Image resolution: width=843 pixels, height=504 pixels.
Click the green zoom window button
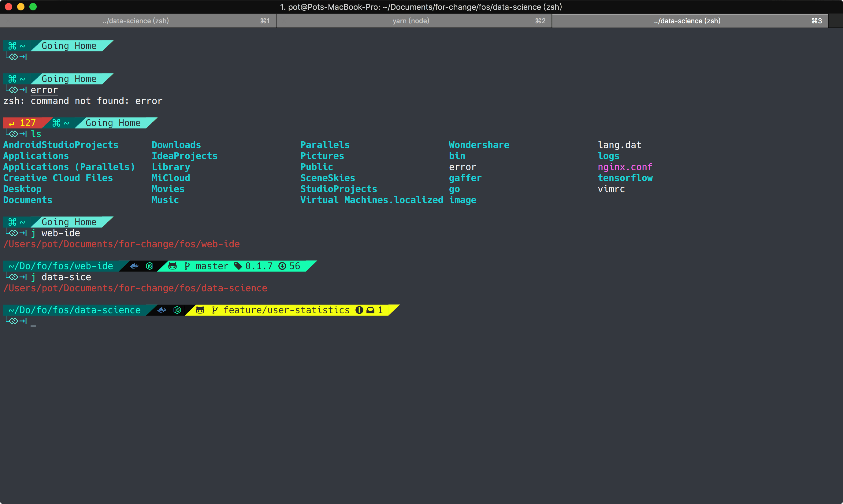[33, 7]
